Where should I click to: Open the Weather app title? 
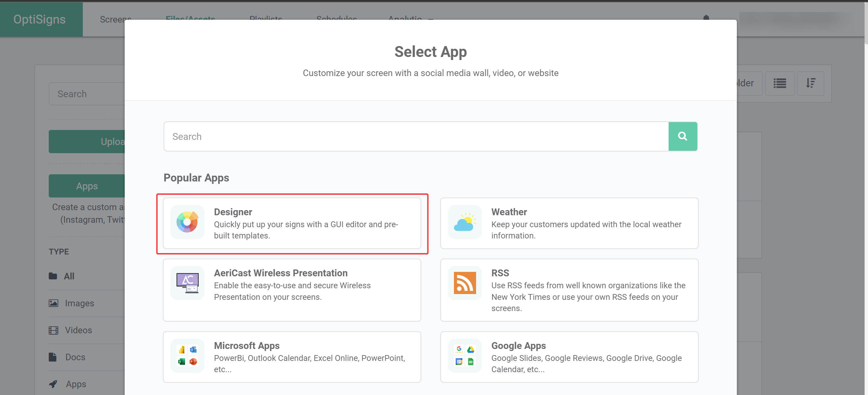(x=509, y=212)
